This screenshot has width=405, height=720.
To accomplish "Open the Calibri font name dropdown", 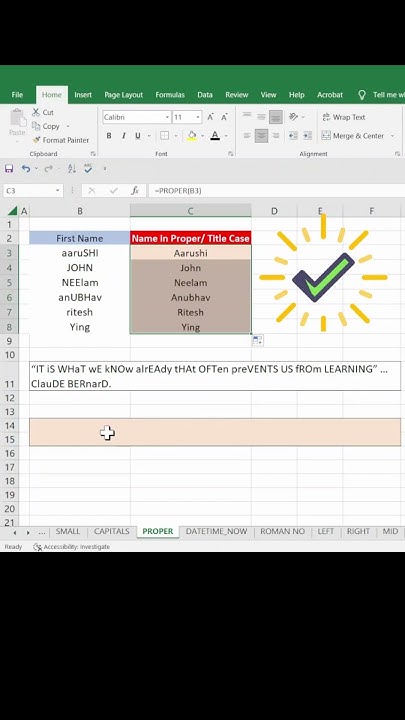I will pyautogui.click(x=167, y=117).
